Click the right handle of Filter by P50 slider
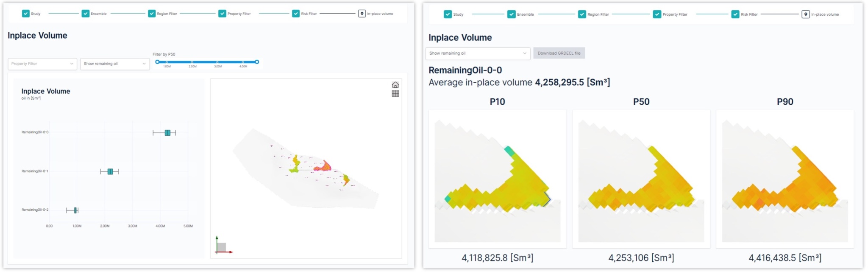 tap(257, 62)
